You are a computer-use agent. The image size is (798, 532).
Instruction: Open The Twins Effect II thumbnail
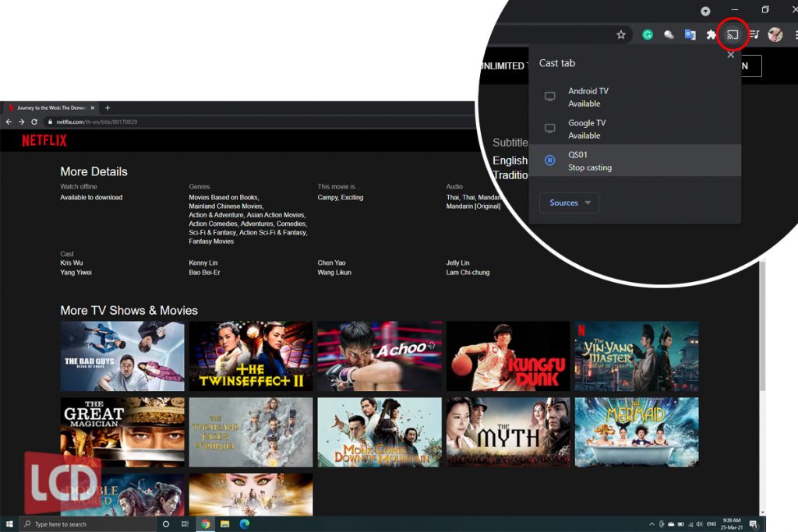pyautogui.click(x=251, y=356)
